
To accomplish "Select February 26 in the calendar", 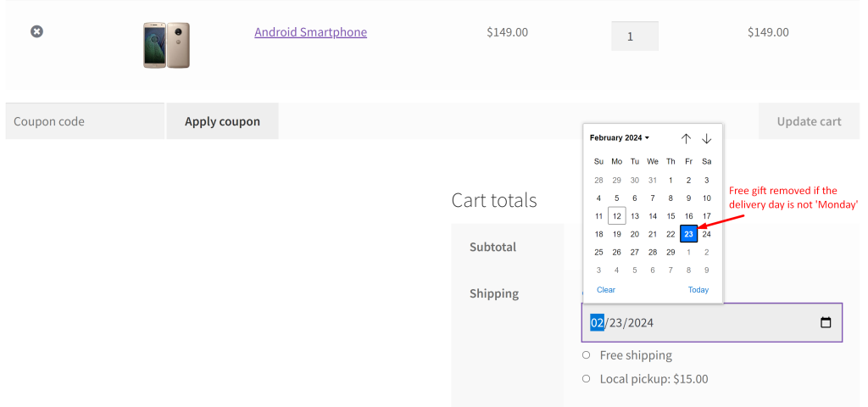I will click(617, 253).
